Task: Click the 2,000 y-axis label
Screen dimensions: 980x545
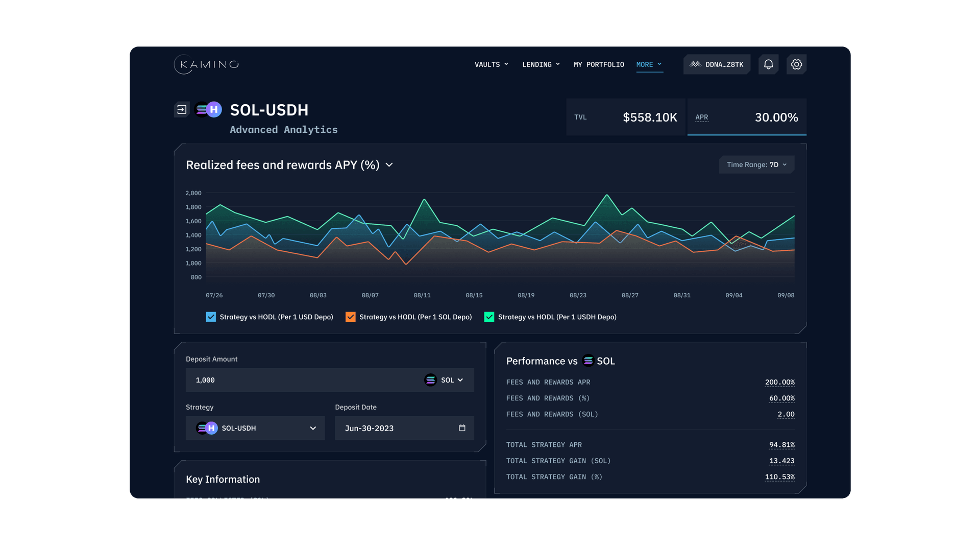Action: tap(193, 193)
